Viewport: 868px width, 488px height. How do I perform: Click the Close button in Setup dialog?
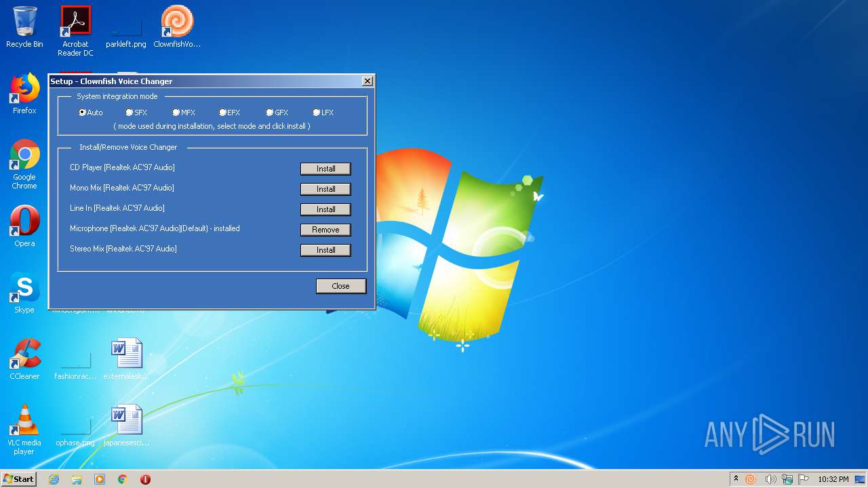point(340,286)
